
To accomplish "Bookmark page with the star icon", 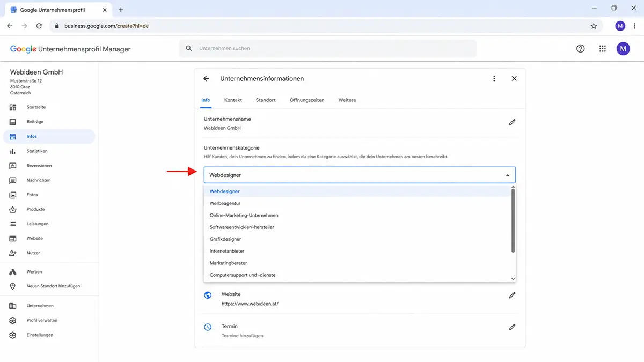I will (x=594, y=26).
